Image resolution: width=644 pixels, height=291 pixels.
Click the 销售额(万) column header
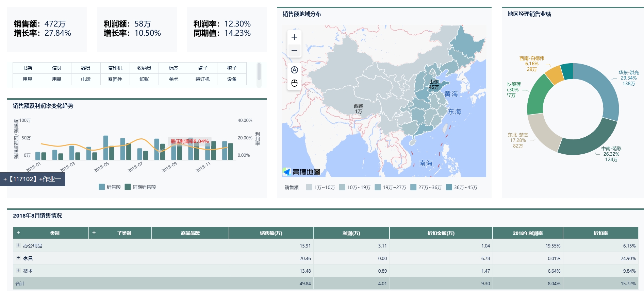(271, 233)
